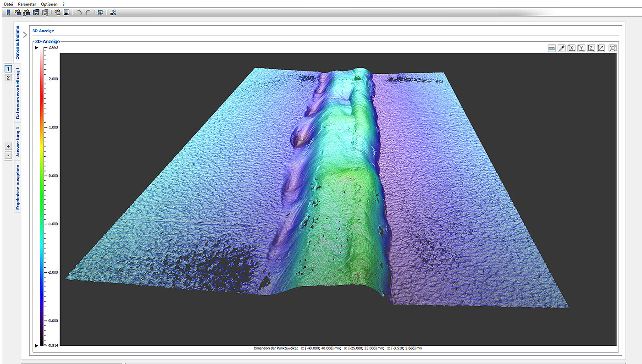Align view to Z axis
Image resolution: width=642 pixels, height=364 pixels.
[591, 48]
